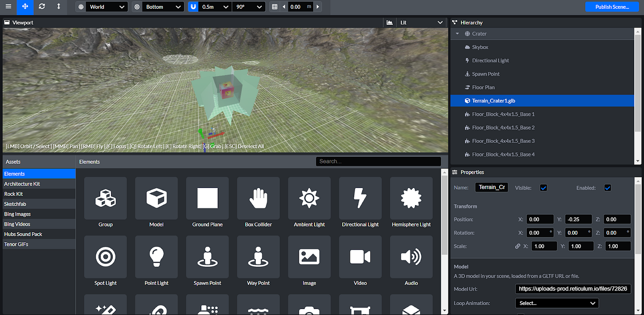Image resolution: width=644 pixels, height=315 pixels.
Task: Open the Bing Images asset category
Action: (39, 214)
